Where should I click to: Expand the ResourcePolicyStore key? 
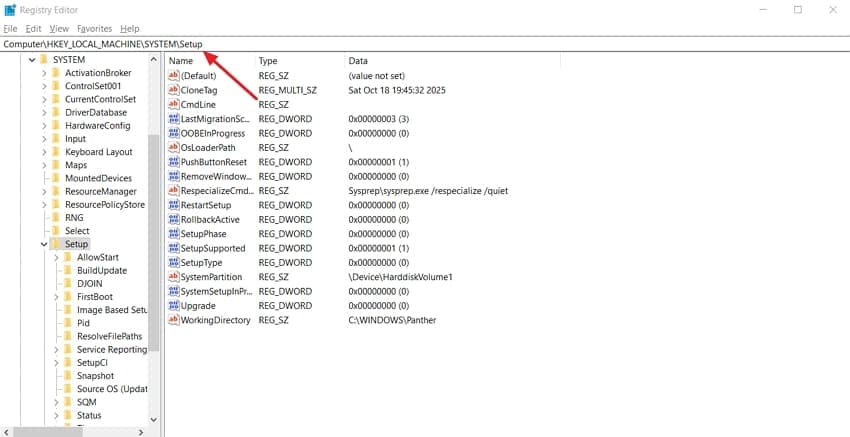click(44, 204)
